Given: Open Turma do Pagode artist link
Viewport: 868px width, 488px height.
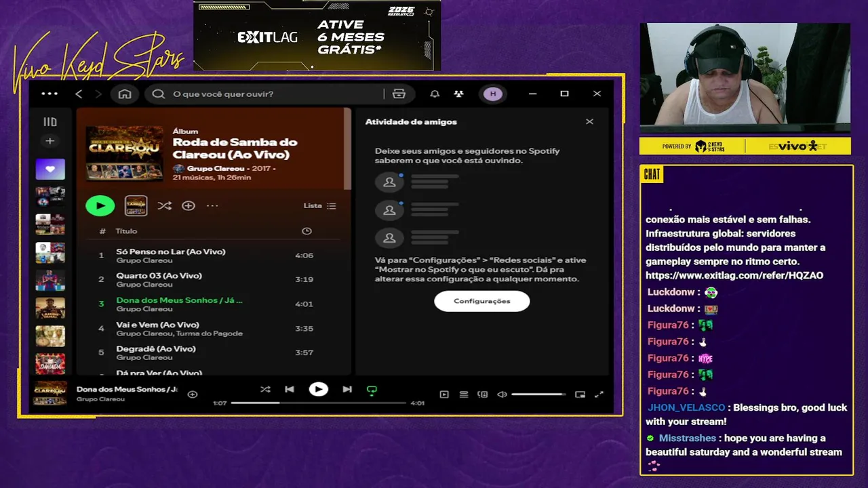Looking at the screenshot, I should click(x=210, y=333).
